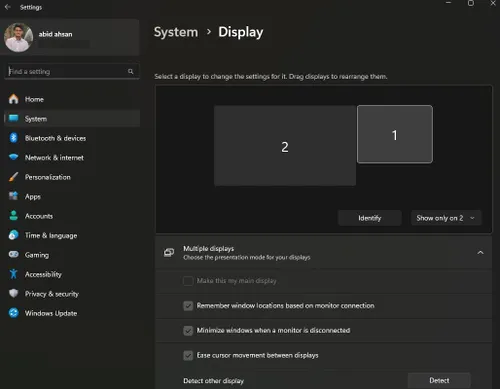Click the Apps icon in sidebar
Viewport: 500px width, 389px height.
(x=13, y=196)
